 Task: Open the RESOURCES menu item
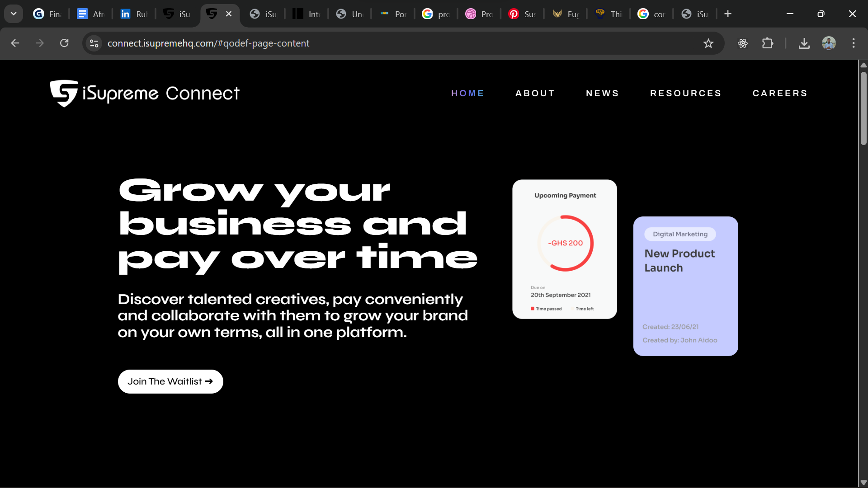686,93
